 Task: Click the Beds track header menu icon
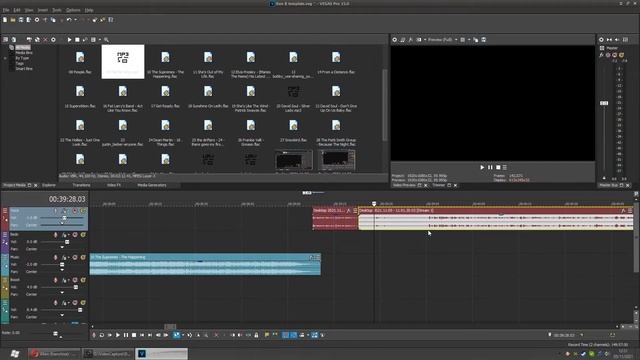5,235
